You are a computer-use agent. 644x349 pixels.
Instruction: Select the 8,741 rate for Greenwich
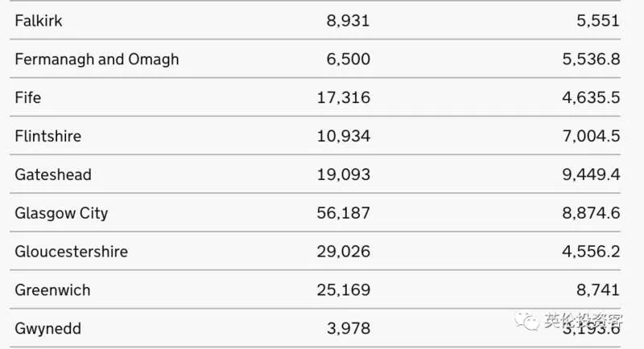[x=598, y=290]
